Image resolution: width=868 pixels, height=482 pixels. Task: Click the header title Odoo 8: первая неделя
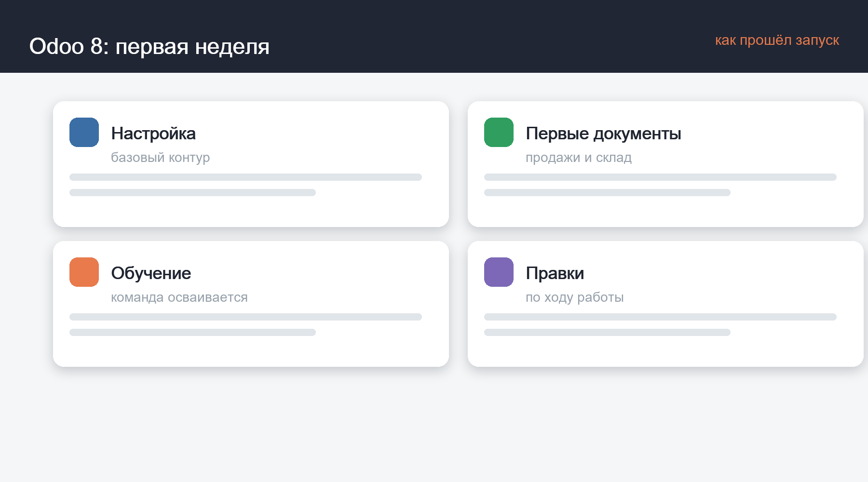pyautogui.click(x=149, y=46)
